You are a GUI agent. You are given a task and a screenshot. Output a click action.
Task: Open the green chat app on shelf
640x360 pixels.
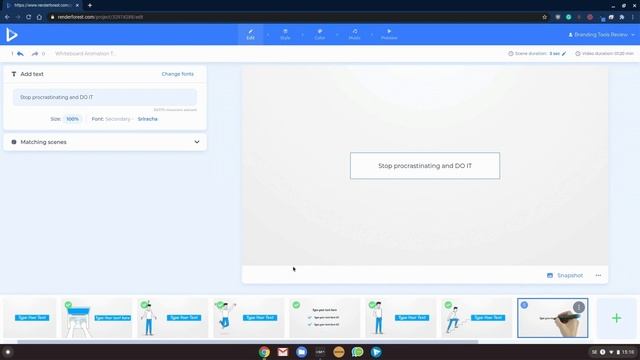tap(358, 352)
